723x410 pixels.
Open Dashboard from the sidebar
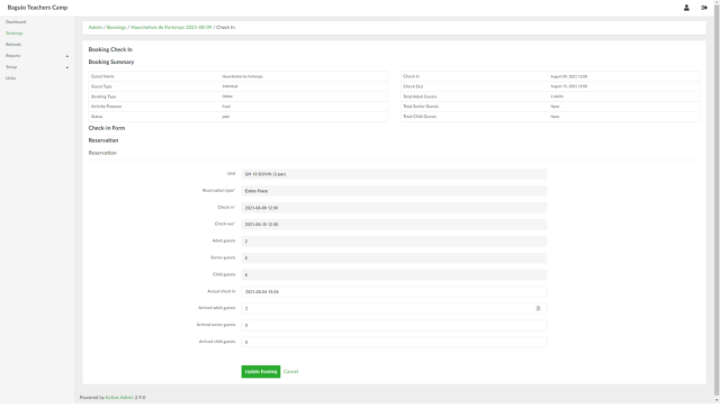[x=16, y=21]
